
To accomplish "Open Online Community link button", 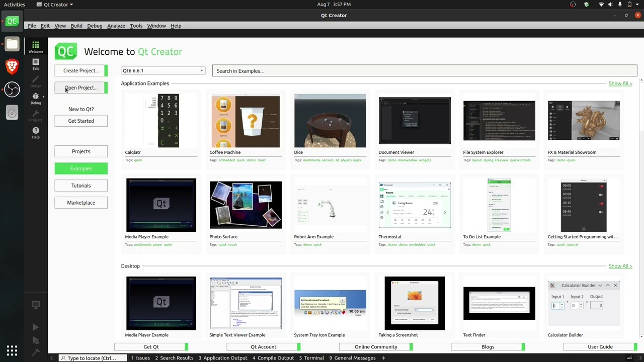I will tap(376, 347).
